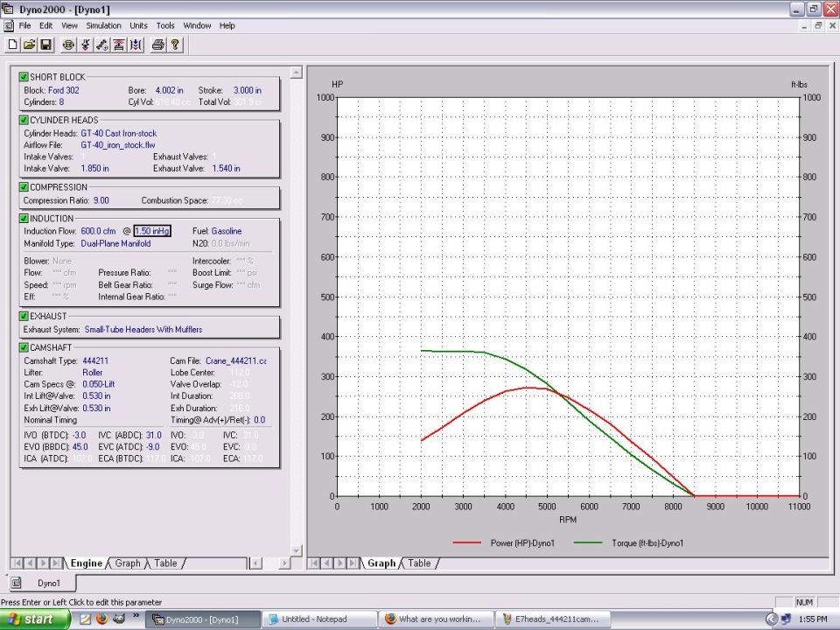Click the Bore value 4.002 in

(169, 90)
